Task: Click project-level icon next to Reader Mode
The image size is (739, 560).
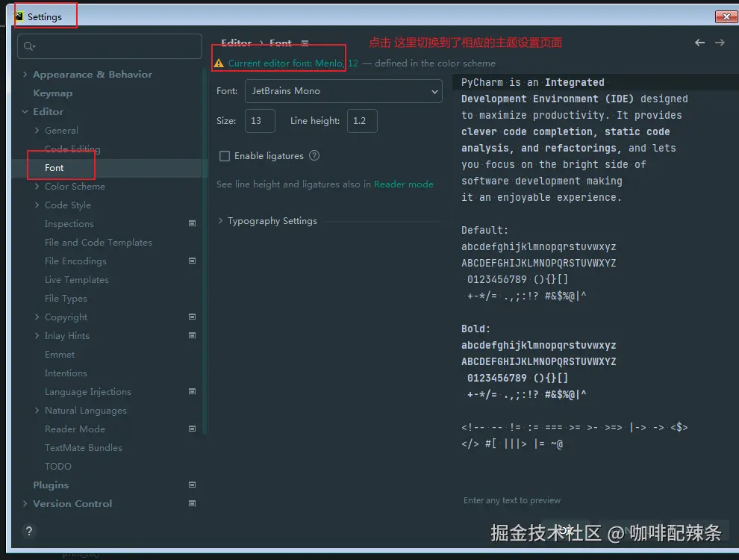Action: pos(193,429)
